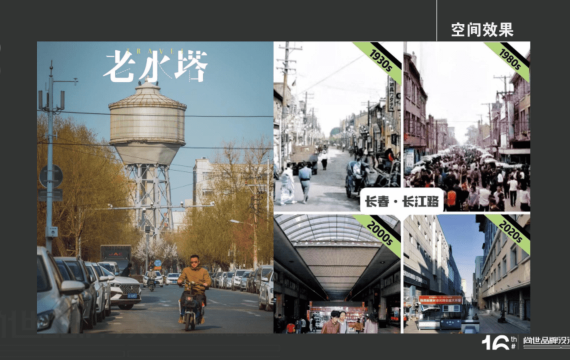Click the 长春·长江路 center label
Image resolution: width=570 pixels, height=360 pixels.
point(402,201)
